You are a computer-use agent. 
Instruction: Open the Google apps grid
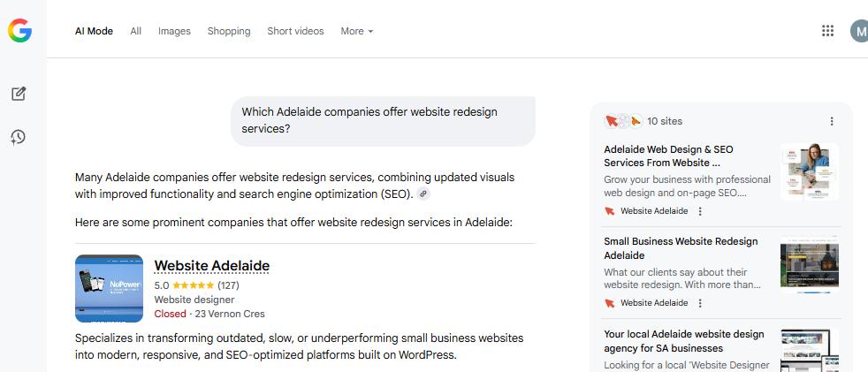click(x=827, y=31)
